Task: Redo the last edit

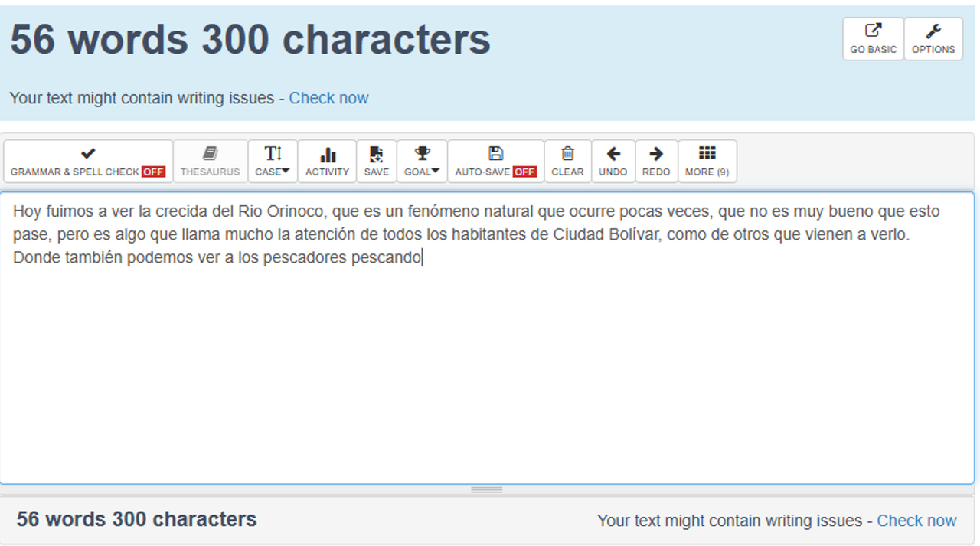Action: coord(656,162)
